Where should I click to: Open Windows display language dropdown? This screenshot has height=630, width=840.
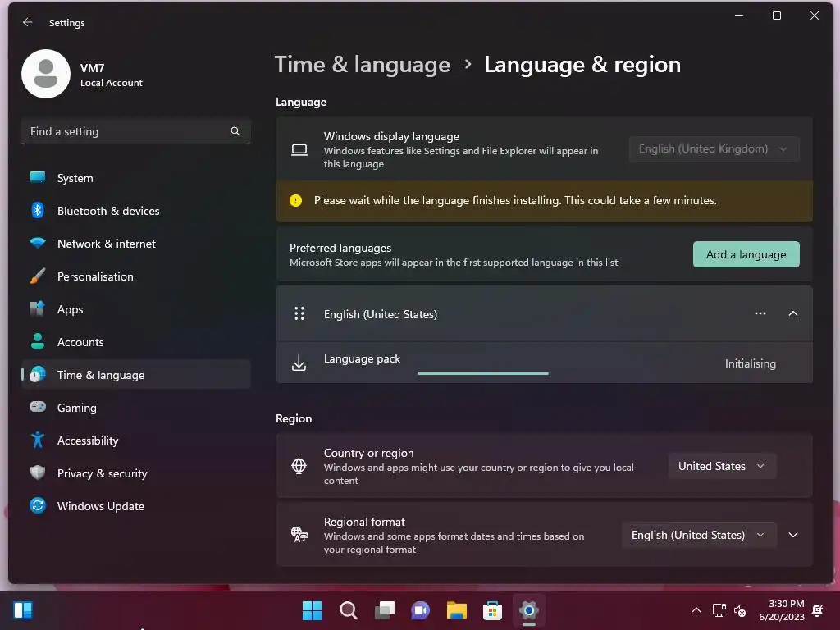pos(714,149)
